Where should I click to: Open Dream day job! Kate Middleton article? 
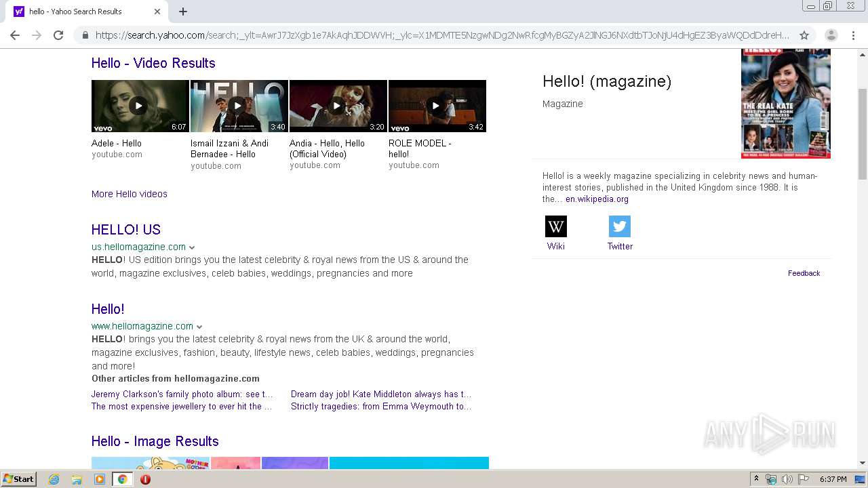[x=381, y=394]
